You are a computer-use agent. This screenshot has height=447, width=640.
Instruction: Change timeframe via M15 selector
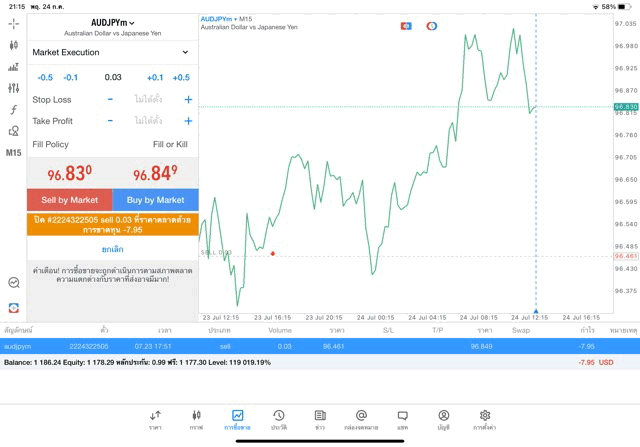tap(13, 153)
